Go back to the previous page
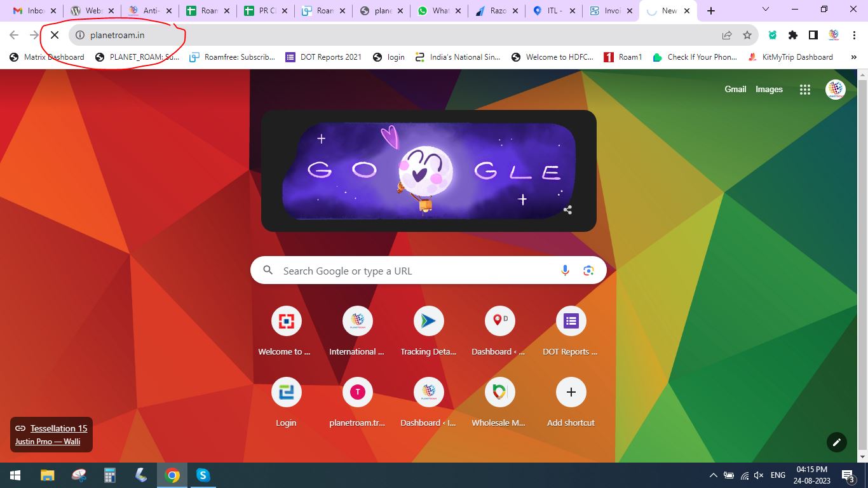868x488 pixels. click(x=14, y=35)
